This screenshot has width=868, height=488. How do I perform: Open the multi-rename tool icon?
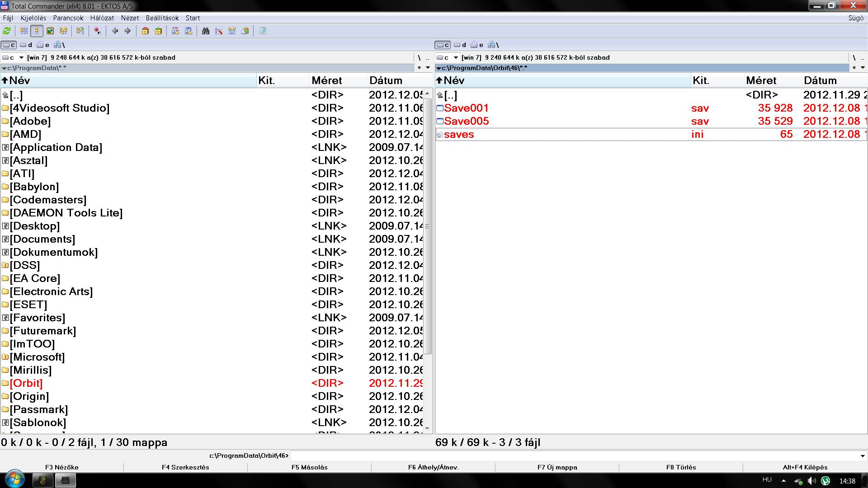click(219, 31)
